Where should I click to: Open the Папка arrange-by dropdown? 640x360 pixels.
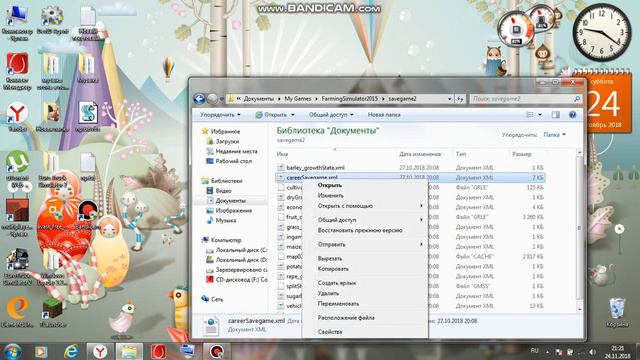tap(555, 135)
